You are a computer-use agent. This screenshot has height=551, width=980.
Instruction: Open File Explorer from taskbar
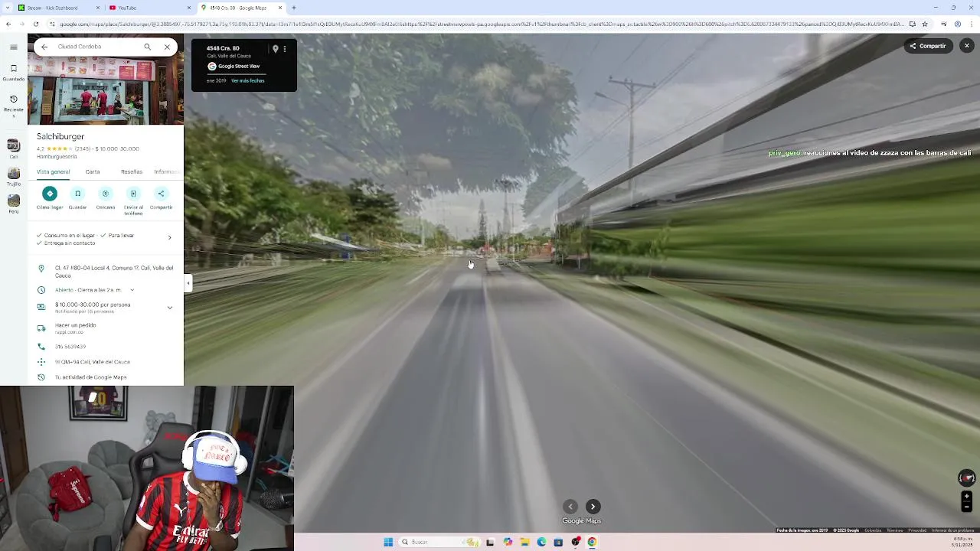click(x=524, y=542)
